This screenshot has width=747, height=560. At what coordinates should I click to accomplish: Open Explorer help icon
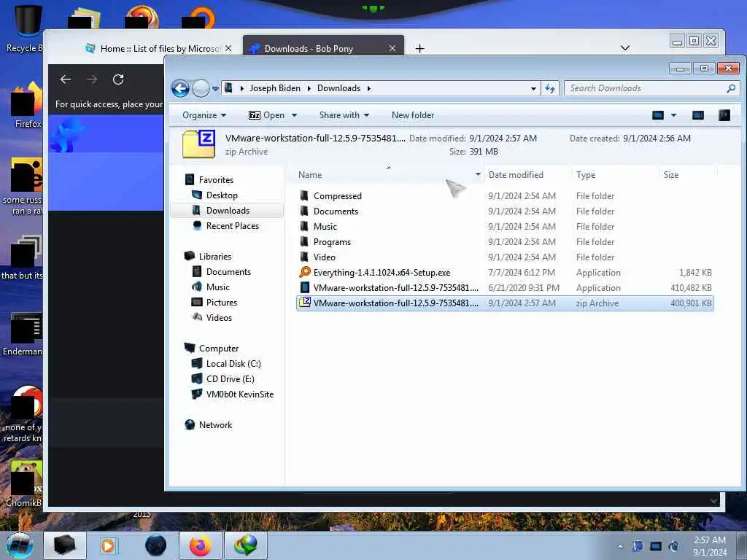pyautogui.click(x=724, y=115)
